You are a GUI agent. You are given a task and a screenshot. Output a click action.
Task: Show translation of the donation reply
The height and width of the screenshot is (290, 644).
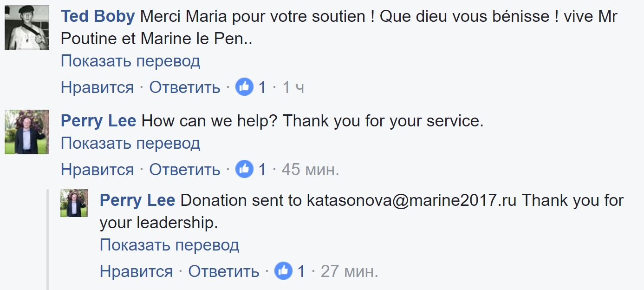point(169,245)
